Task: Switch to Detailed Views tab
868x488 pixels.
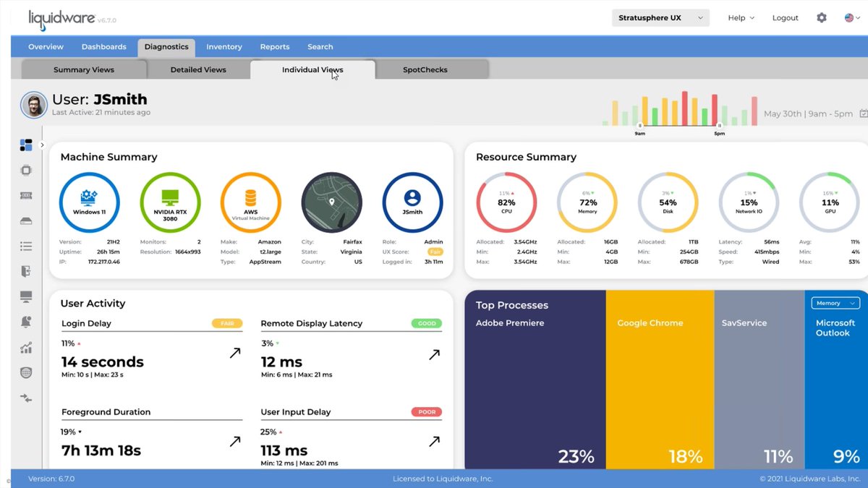Action: 198,70
